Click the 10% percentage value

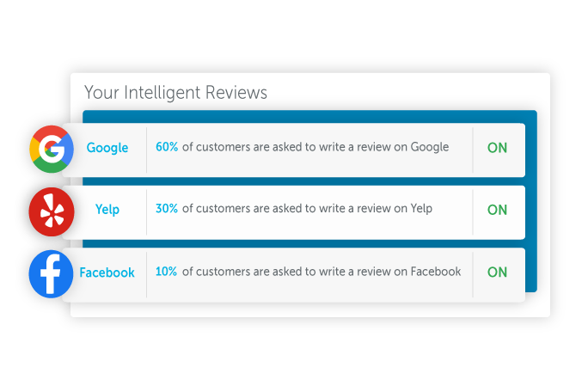tap(166, 272)
